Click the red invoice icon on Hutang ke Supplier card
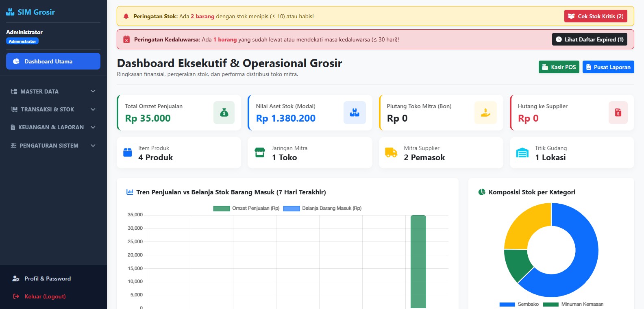Screen dimensions: 644x309 click(618, 113)
